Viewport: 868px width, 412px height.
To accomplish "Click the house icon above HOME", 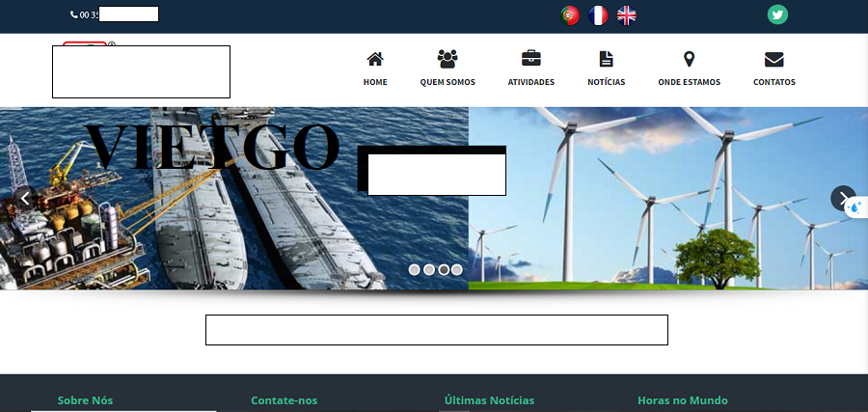I will [375, 59].
